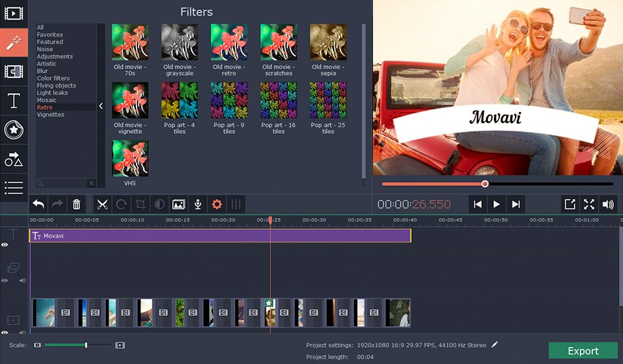Choose the Old movie - sepia filter
623x364 pixels.
[x=328, y=42]
